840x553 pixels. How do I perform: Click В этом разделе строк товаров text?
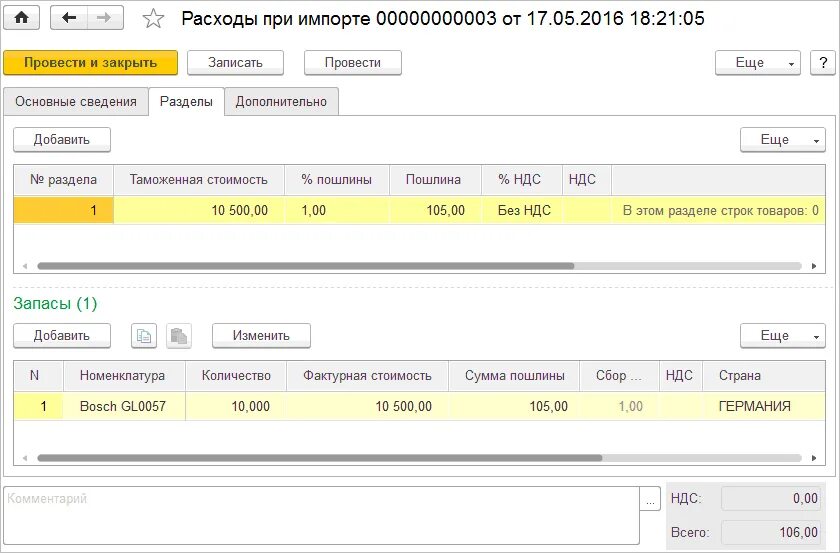[721, 211]
